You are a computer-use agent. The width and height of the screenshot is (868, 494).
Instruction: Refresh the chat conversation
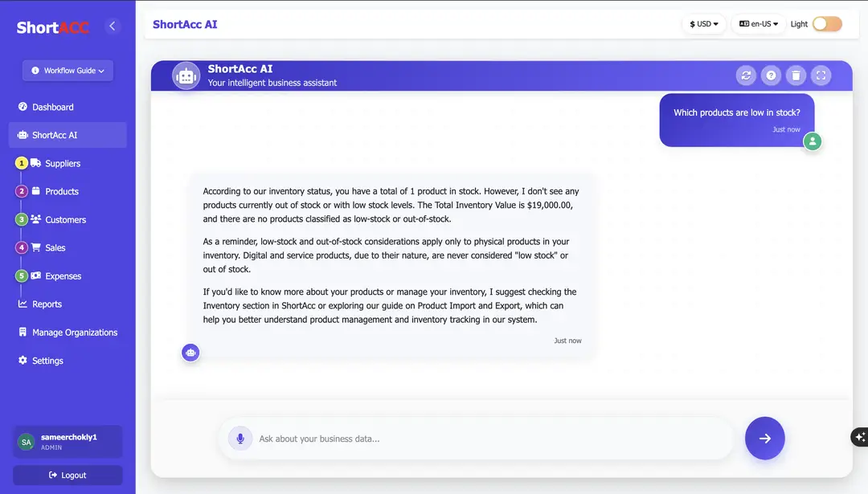tap(746, 76)
